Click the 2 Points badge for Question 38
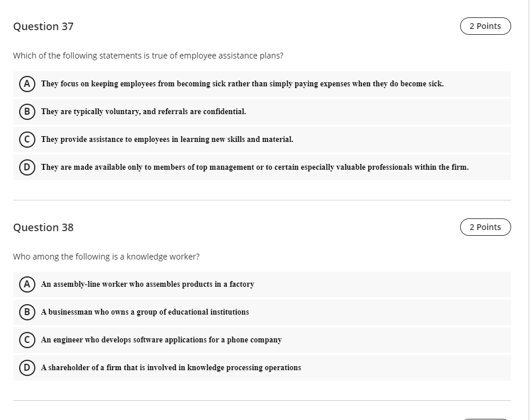The image size is (532, 420). [486, 227]
